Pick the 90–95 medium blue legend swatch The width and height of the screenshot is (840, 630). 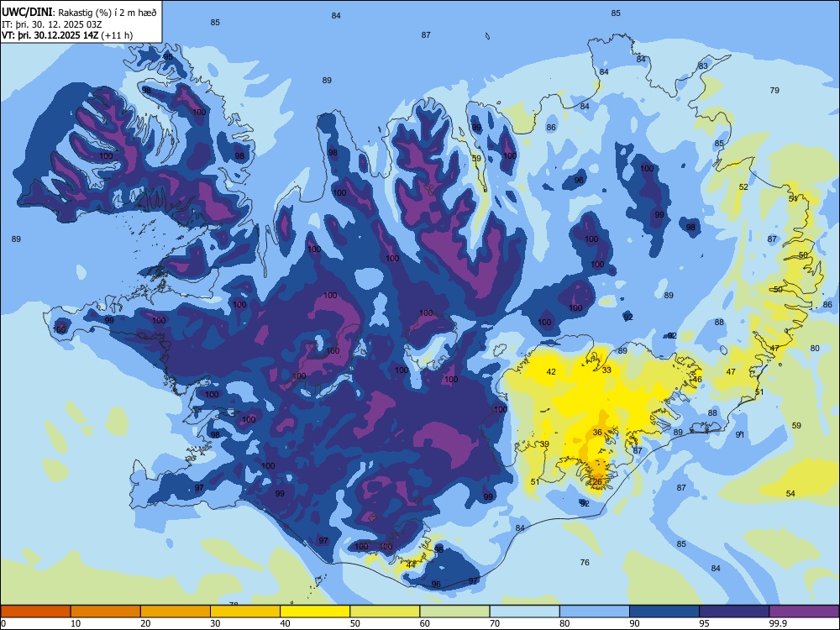pyautogui.click(x=664, y=612)
